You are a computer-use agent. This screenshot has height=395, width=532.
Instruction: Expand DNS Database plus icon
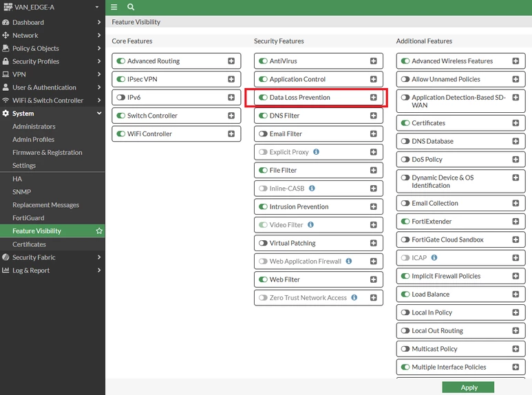point(515,141)
